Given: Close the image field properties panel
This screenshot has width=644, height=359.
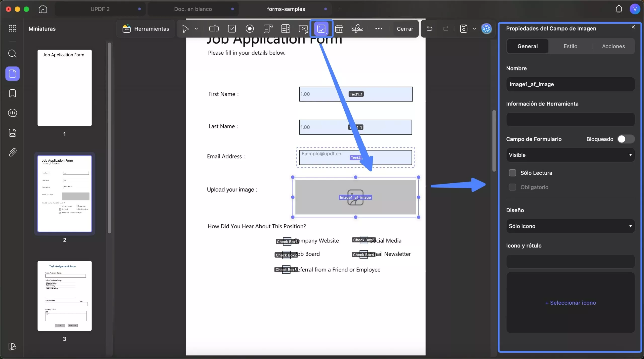Looking at the screenshot, I should point(633,27).
